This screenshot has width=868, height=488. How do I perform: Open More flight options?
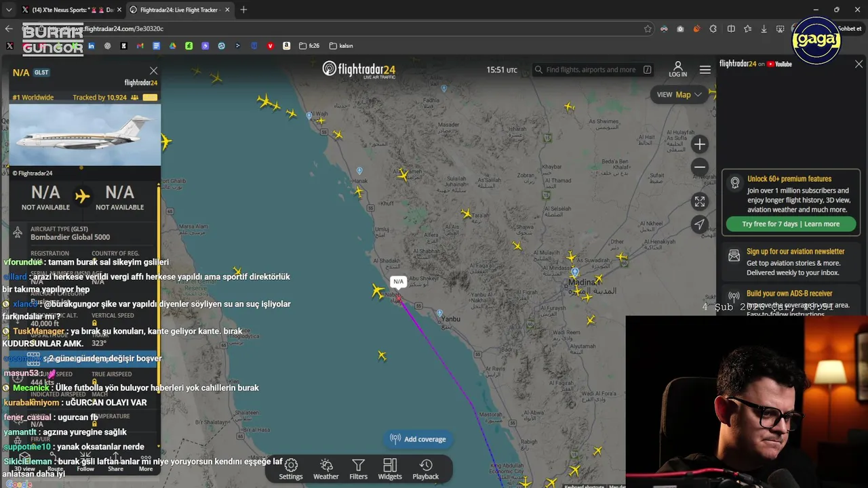click(x=146, y=462)
